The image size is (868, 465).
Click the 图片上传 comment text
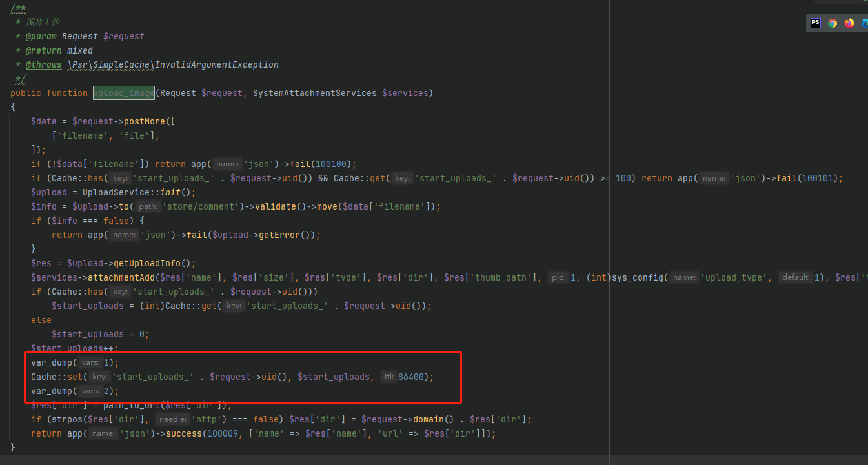tap(43, 22)
